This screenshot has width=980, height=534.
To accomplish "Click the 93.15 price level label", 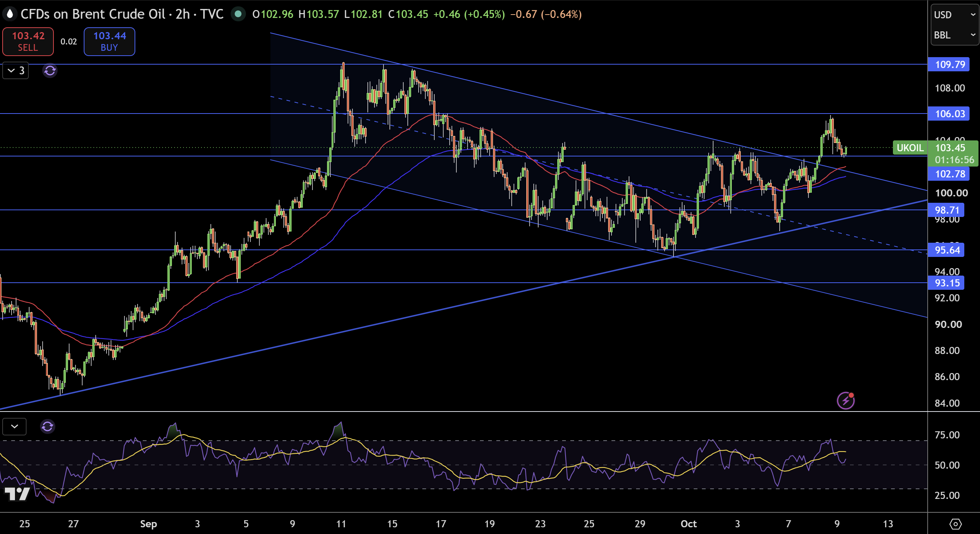I will click(946, 283).
